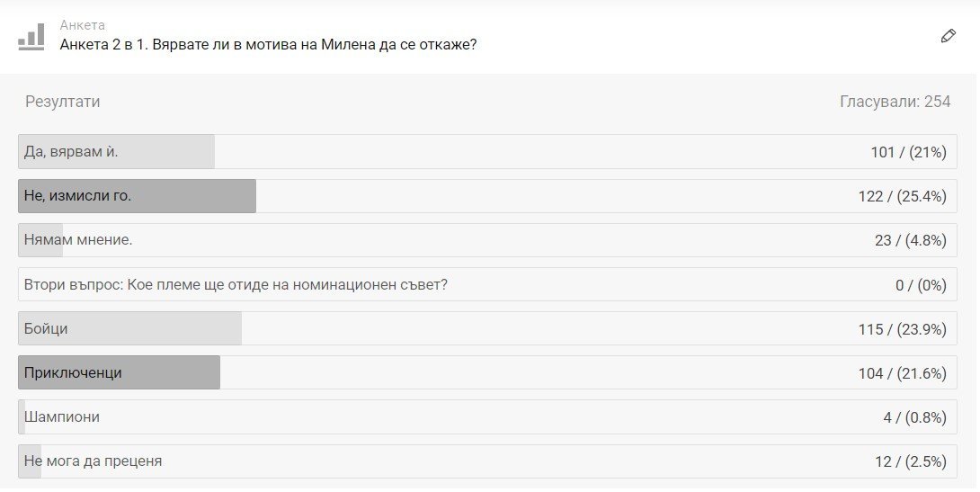Click the "Втори въпрос" question row

(236, 284)
